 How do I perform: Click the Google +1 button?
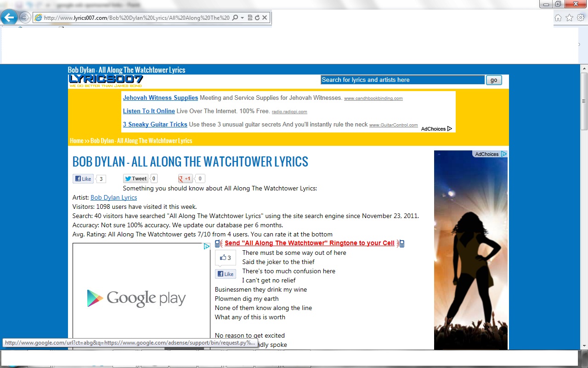[185, 179]
